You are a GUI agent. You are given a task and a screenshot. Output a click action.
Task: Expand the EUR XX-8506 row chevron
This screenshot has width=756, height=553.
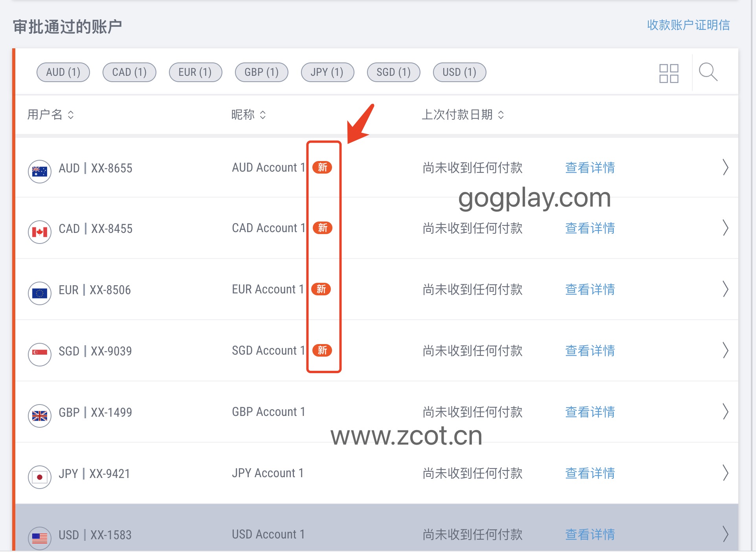[x=725, y=289]
